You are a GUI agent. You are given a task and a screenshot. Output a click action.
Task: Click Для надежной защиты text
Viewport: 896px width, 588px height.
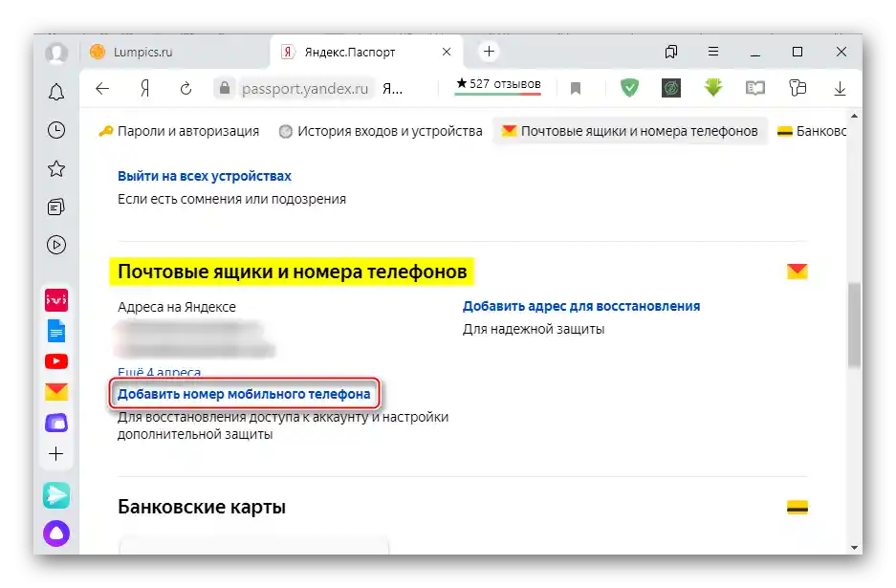[x=534, y=329]
